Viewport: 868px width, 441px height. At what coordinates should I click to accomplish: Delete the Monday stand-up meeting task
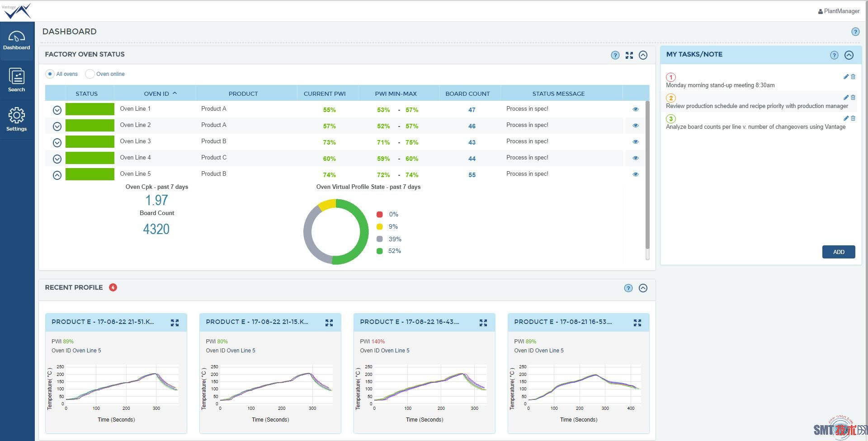click(x=853, y=77)
